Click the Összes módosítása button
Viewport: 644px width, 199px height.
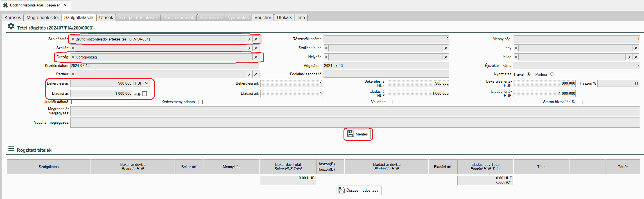tap(359, 190)
